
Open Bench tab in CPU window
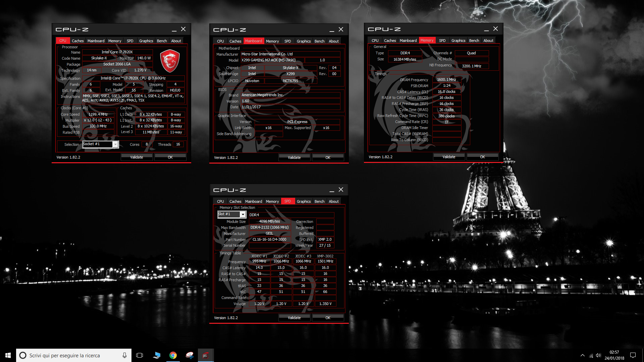tap(162, 41)
